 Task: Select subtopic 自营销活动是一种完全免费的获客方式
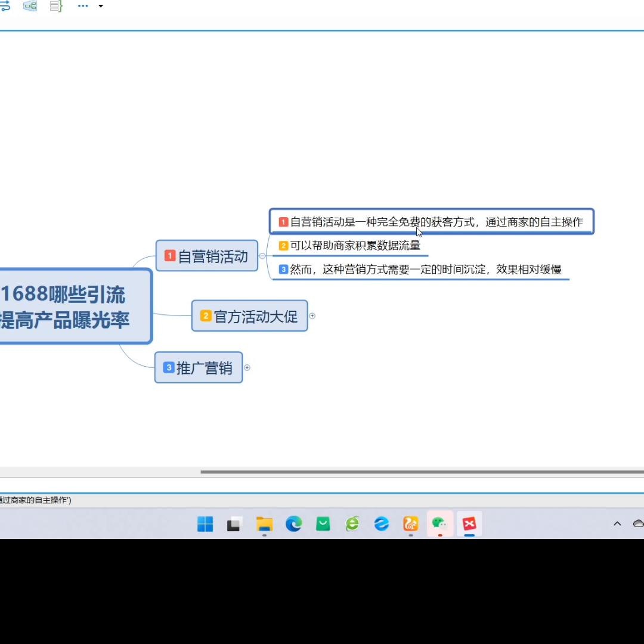432,221
